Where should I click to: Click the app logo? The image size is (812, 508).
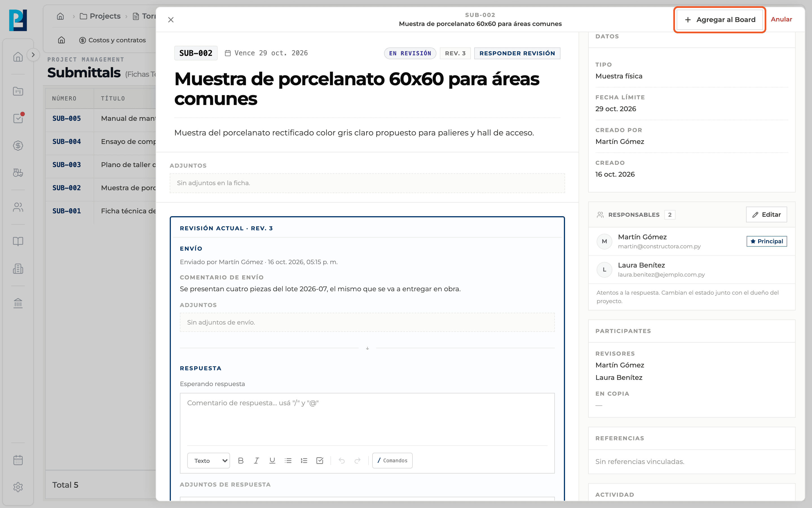(x=18, y=20)
